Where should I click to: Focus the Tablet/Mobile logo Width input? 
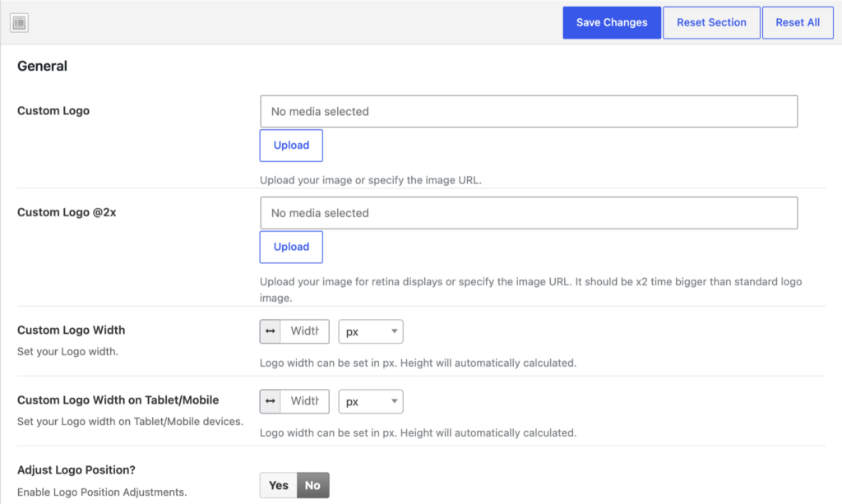[304, 401]
